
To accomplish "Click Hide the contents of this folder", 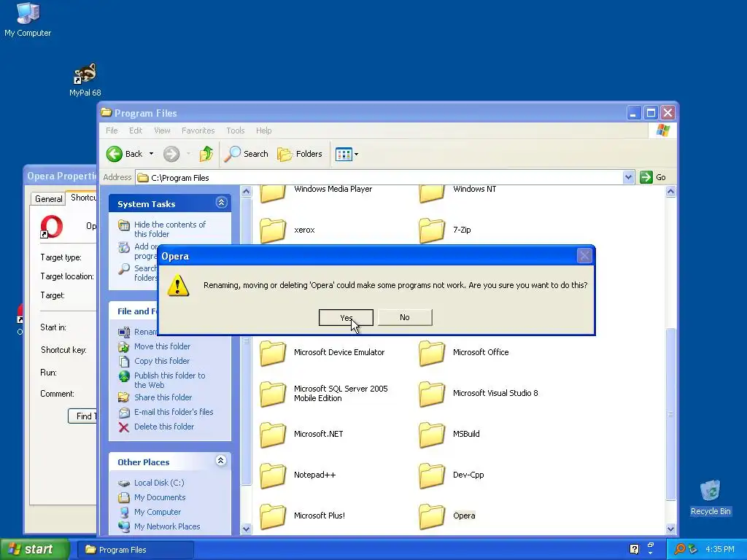I will 169,229.
